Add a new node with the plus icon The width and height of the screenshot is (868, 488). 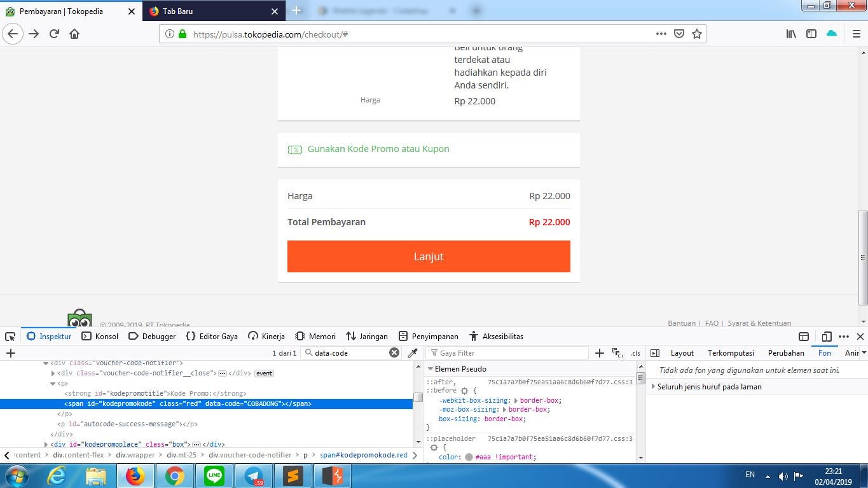[10, 353]
